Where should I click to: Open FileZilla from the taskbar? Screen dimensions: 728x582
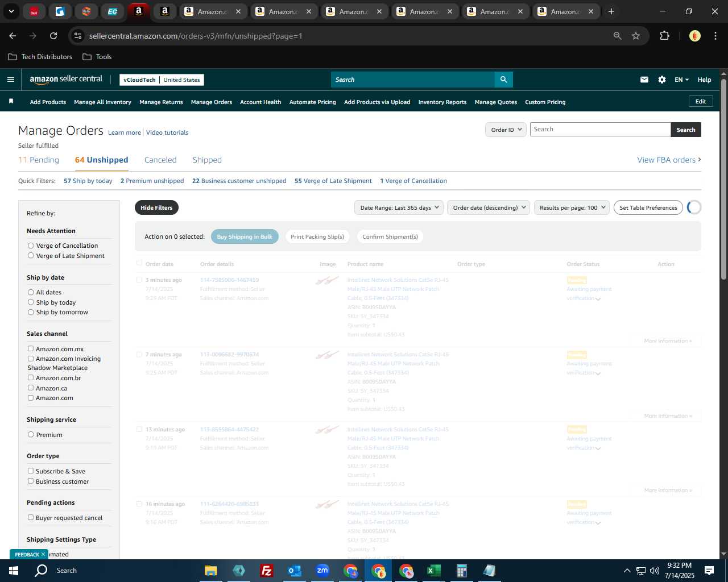pyautogui.click(x=266, y=571)
